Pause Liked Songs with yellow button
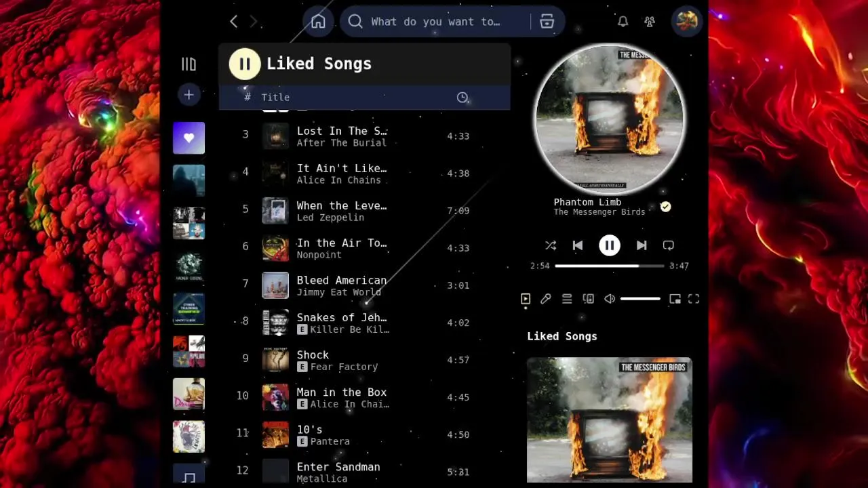 (245, 64)
